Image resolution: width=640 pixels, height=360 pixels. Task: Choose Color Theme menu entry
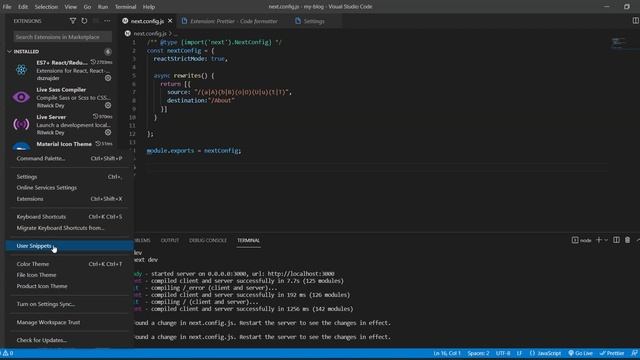click(x=69, y=264)
